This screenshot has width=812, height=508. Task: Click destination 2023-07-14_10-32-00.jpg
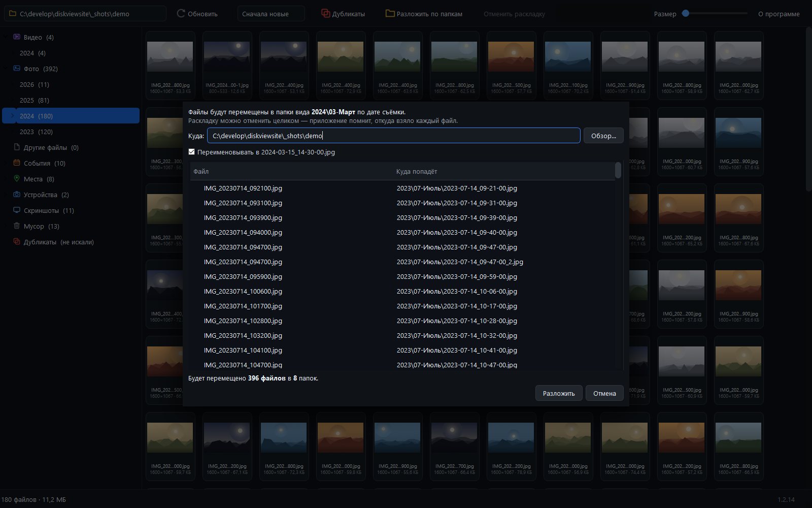tap(457, 335)
